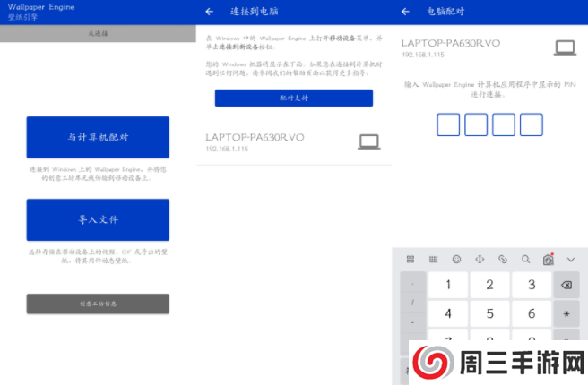
Task: Tap the link/clipboard icon on keyboard toolbar
Action: (503, 259)
